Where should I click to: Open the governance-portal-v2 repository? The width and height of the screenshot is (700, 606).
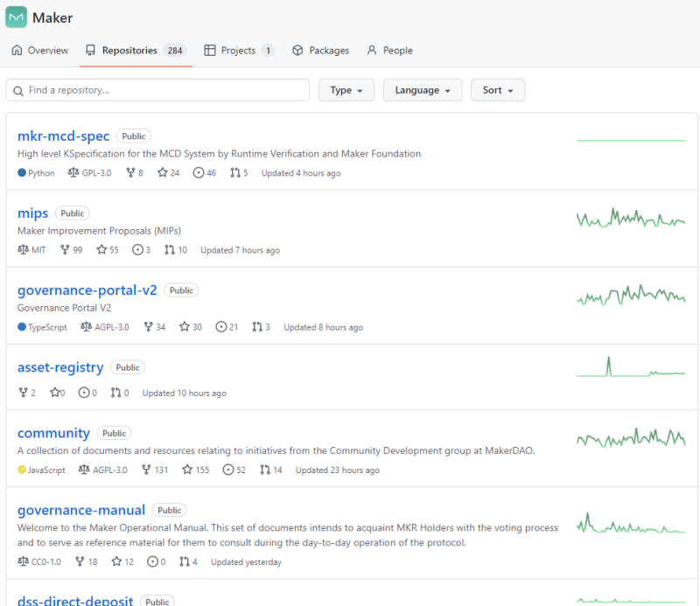87,290
